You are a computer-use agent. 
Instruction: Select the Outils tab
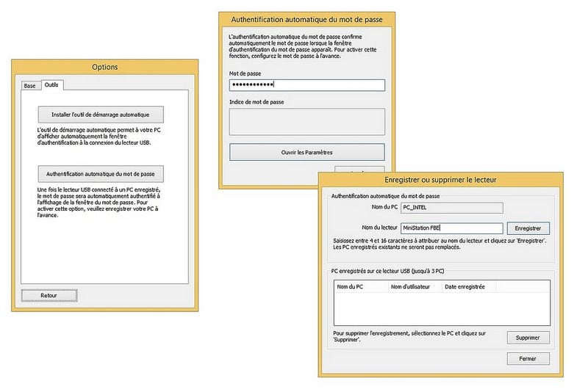[52, 85]
